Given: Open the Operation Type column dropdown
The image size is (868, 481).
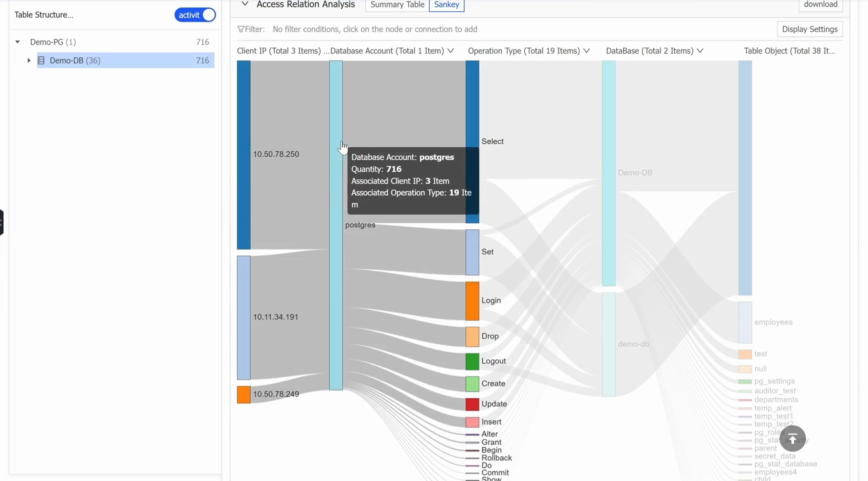Looking at the screenshot, I should pyautogui.click(x=587, y=51).
